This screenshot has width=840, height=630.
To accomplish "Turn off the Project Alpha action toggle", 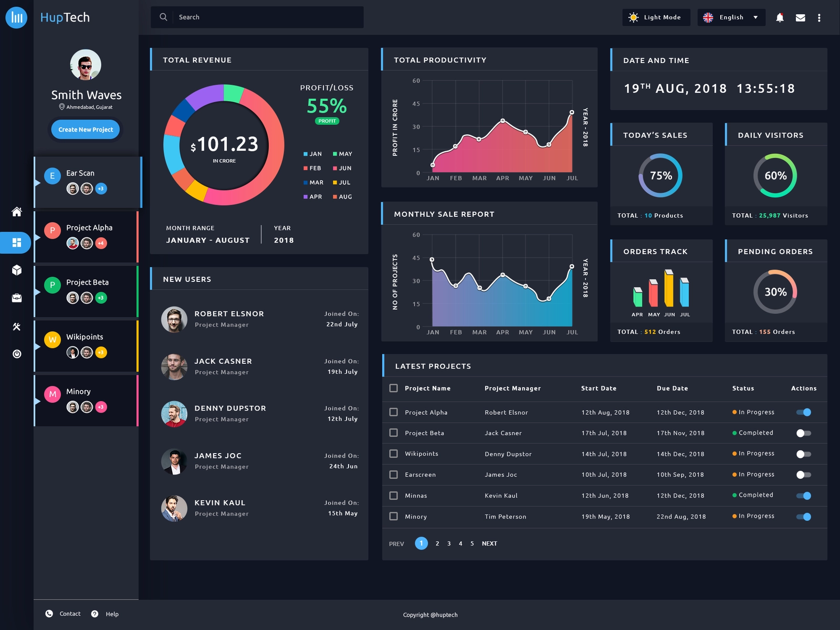I will [804, 412].
